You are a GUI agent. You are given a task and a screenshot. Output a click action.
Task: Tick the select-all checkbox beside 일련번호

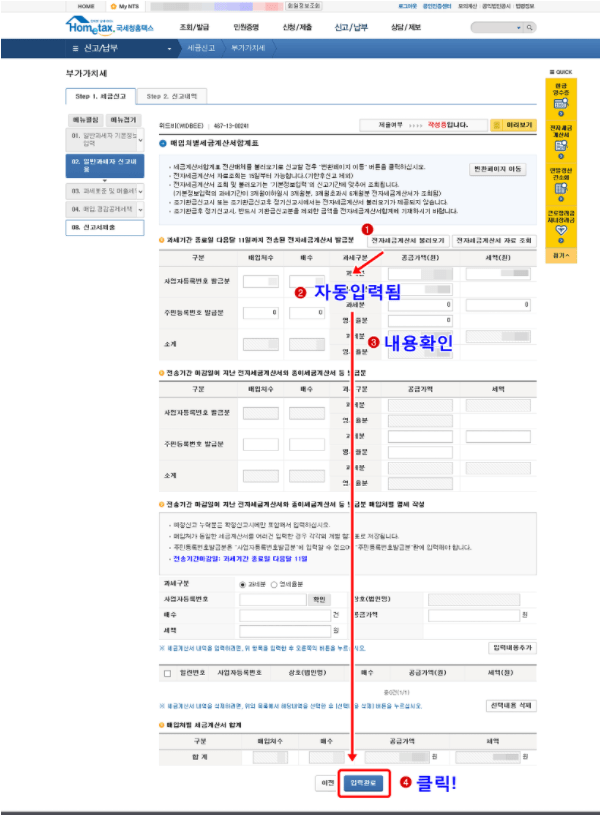point(167,674)
